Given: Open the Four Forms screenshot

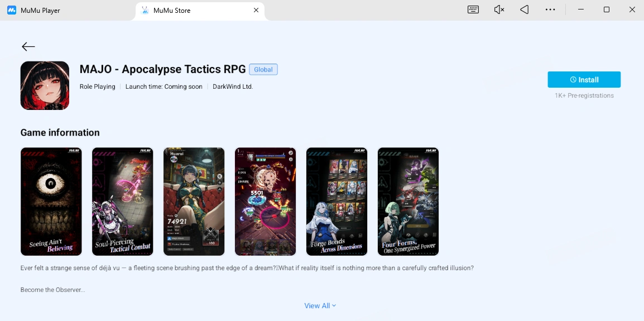Looking at the screenshot, I should point(408,202).
